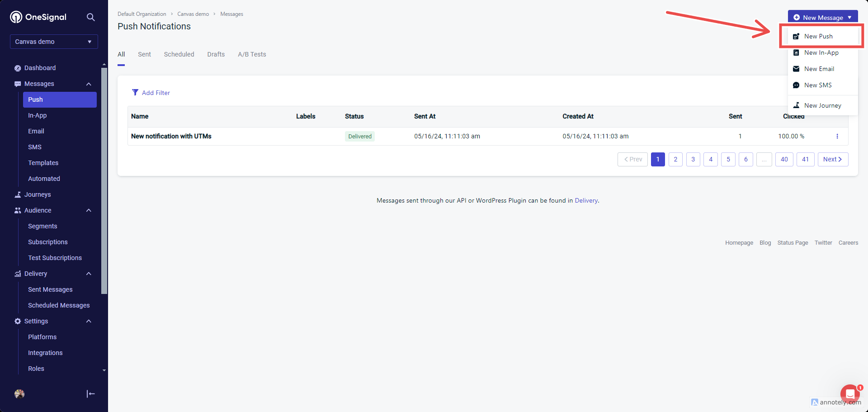Click the Settings gear icon
Screen dimensions: 868x412
(18, 321)
